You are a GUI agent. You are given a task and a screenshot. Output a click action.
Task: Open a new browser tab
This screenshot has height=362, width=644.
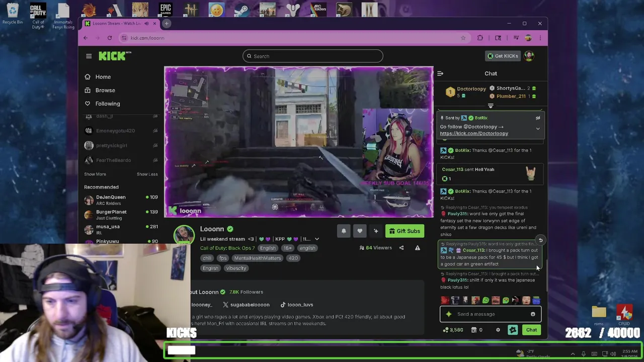[167, 24]
